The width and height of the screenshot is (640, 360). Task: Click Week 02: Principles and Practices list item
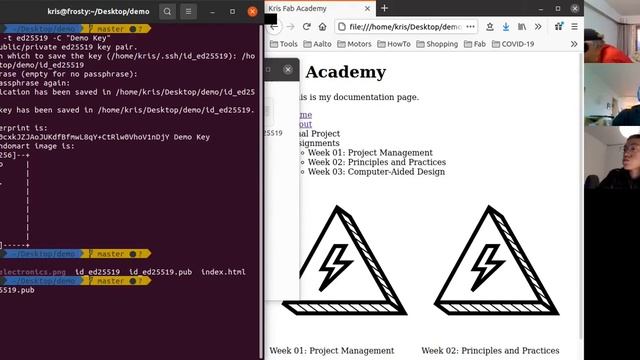point(377,162)
